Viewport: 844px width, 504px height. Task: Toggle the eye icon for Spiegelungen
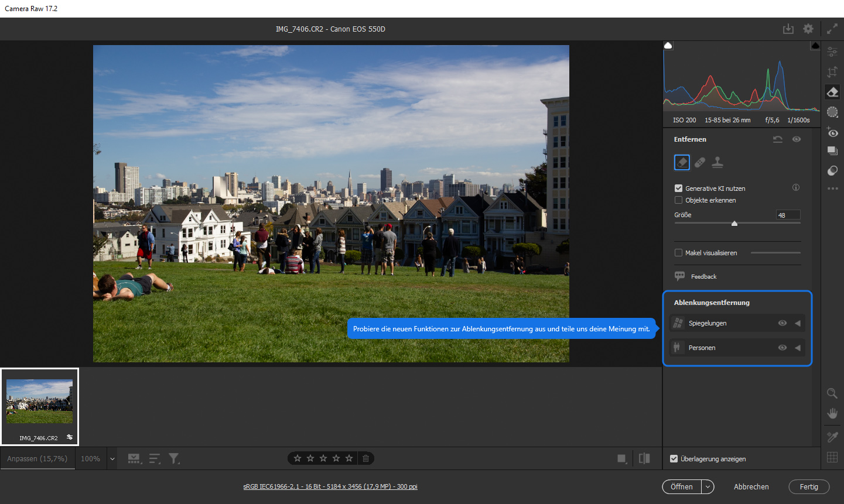pos(782,323)
